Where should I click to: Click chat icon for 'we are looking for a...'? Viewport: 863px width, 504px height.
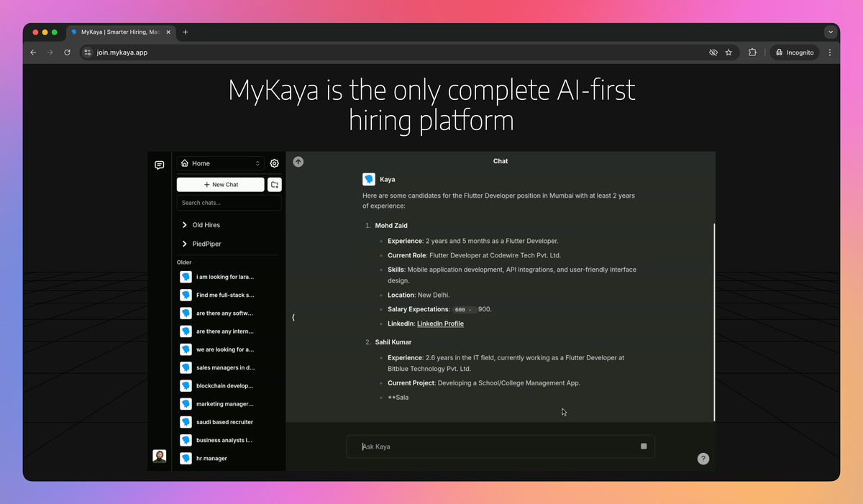[x=186, y=349]
